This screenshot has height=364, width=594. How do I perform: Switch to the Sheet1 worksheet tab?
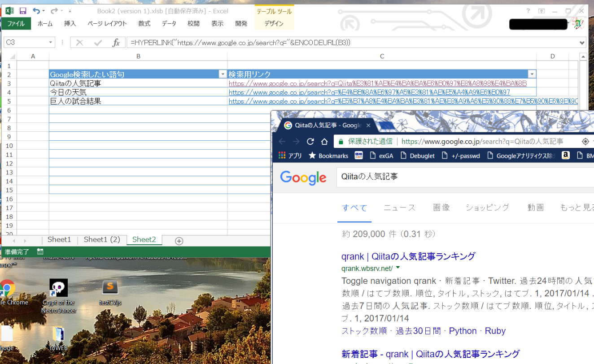59,239
